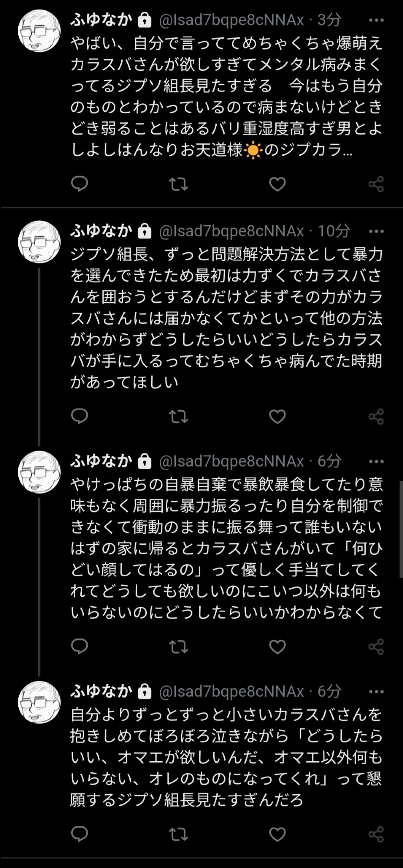Share the 3分 tweet
Screen dimensions: 403x868
click(376, 184)
